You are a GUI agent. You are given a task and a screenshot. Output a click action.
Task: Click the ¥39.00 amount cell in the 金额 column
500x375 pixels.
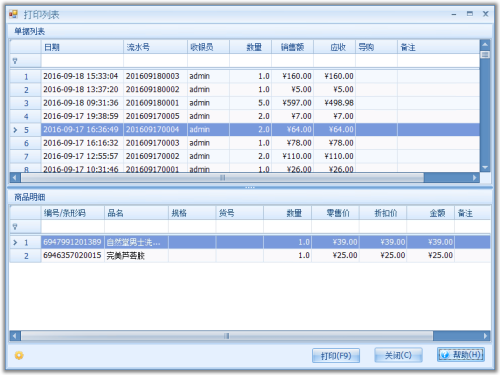431,242
